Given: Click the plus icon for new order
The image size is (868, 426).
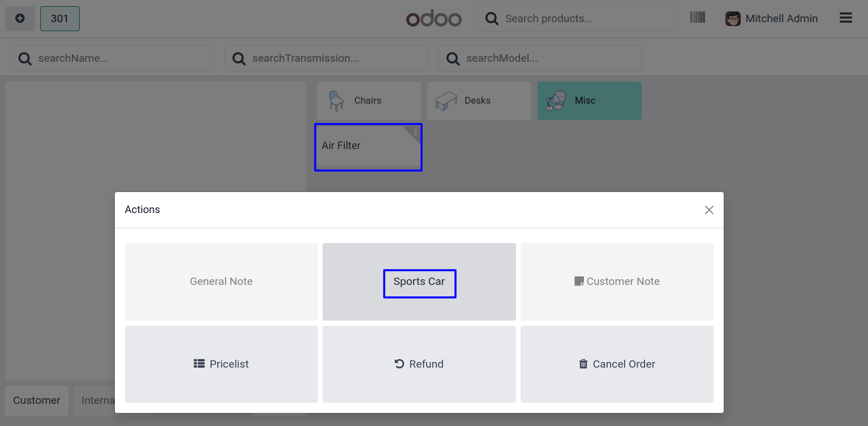Looking at the screenshot, I should (20, 19).
